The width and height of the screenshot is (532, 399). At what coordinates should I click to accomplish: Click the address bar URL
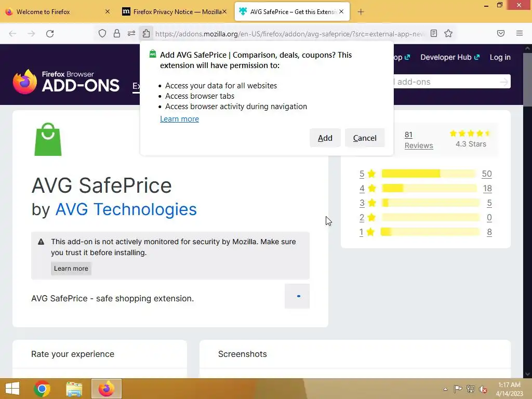pos(289,34)
